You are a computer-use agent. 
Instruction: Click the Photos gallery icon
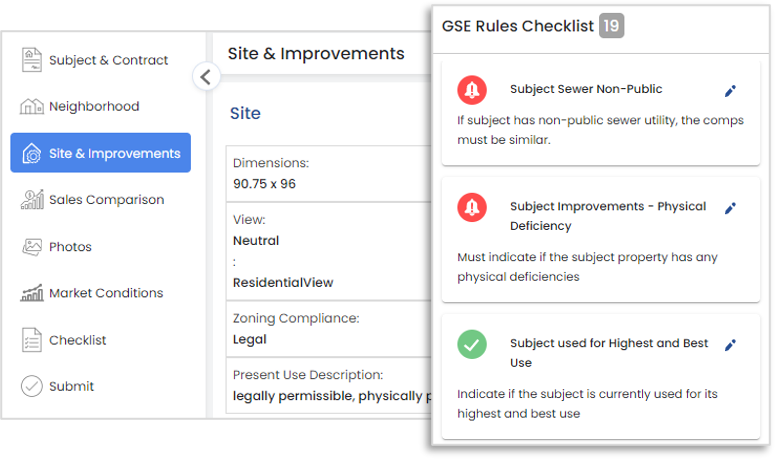pyautogui.click(x=32, y=247)
